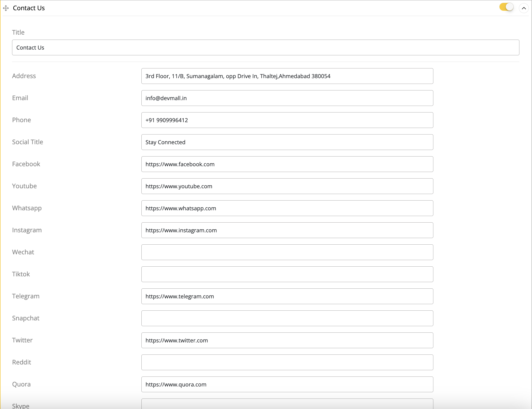Click the 'Youtube' label
This screenshot has height=409, width=532.
(x=24, y=186)
